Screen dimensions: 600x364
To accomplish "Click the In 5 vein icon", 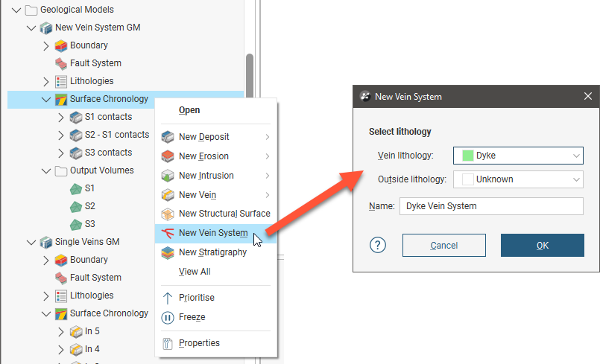I will point(76,331).
